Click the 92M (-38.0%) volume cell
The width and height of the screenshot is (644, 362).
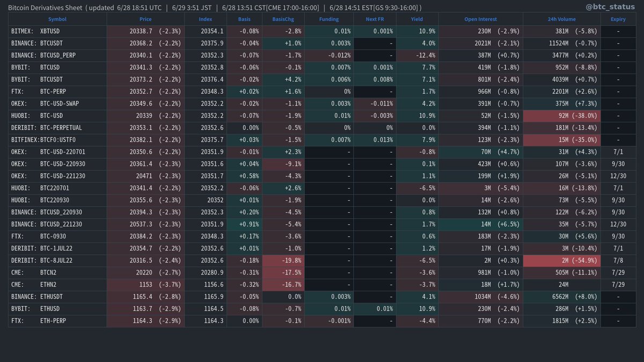562,116
